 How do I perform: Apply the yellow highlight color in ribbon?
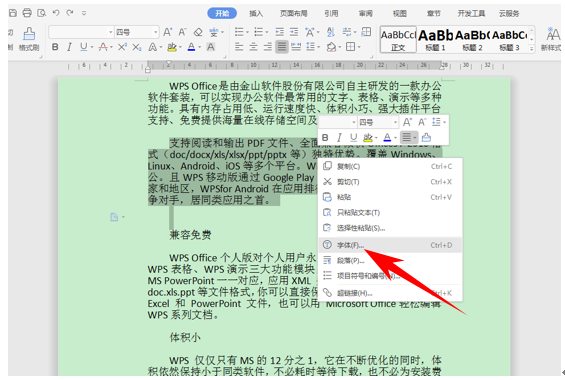point(172,47)
